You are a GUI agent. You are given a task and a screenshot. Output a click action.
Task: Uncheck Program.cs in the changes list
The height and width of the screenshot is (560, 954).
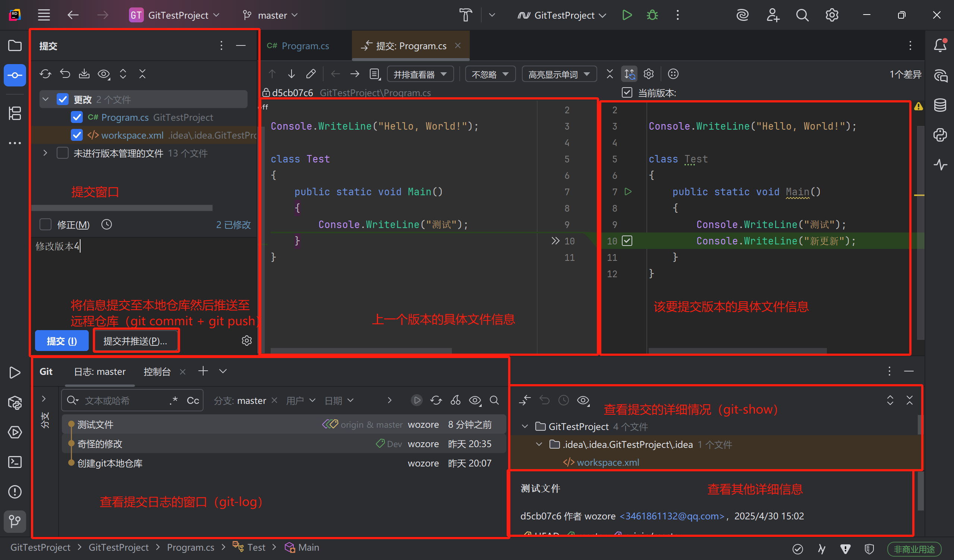tap(77, 117)
